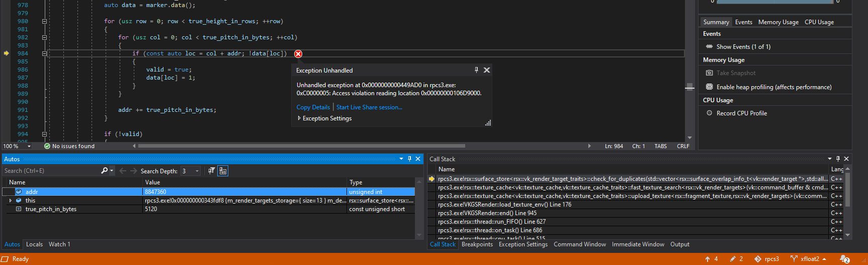The image size is (868, 265).
Task: Pin the Call Stack panel
Action: (x=838, y=159)
